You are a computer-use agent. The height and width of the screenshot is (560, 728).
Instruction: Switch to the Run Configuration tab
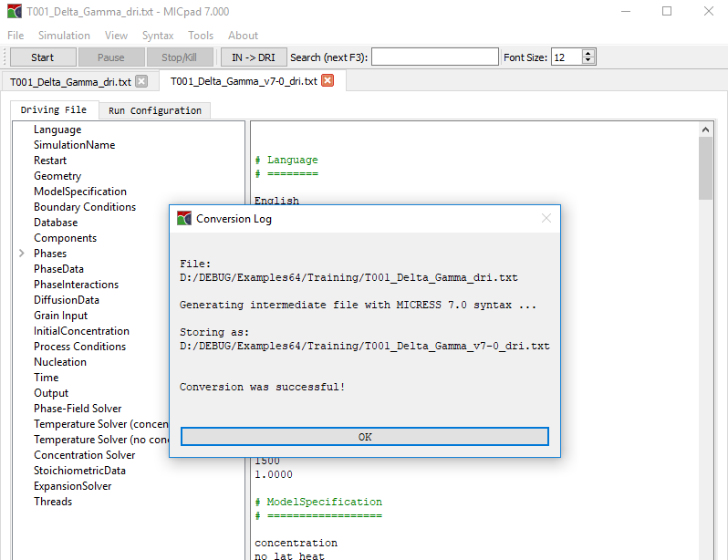point(155,110)
